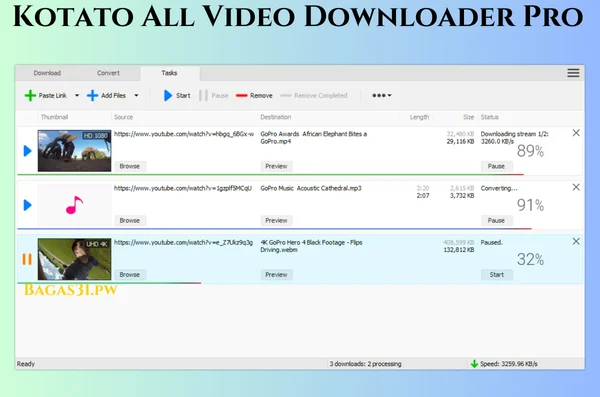Pause the 91% converting task
The width and height of the screenshot is (600, 397).
[x=496, y=221]
